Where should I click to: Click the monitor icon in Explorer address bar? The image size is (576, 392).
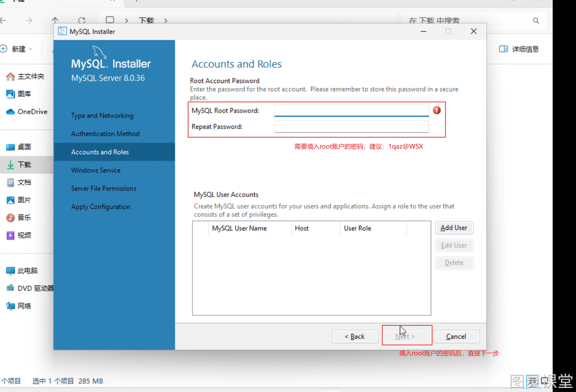[x=110, y=20]
